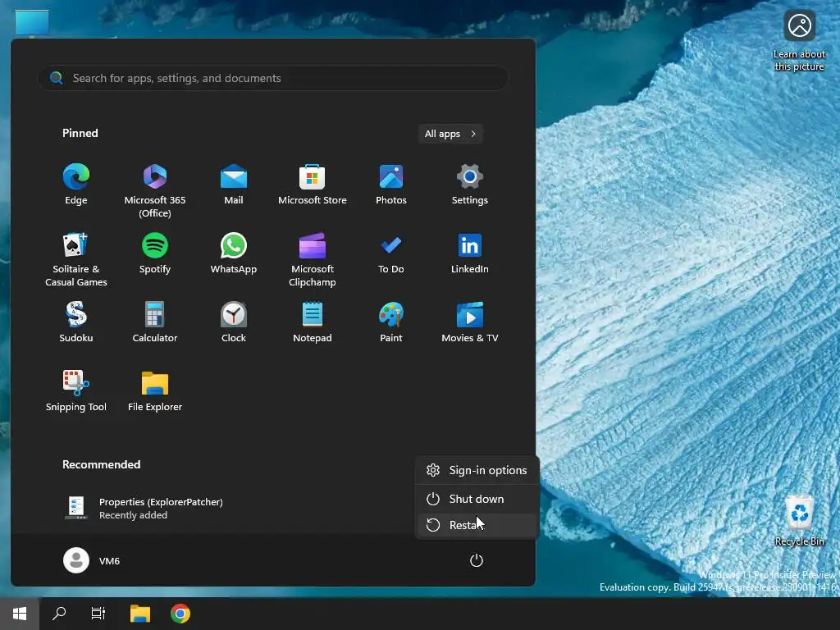The height and width of the screenshot is (630, 840).
Task: Launch Google Chrome from the taskbar
Action: coord(180,614)
